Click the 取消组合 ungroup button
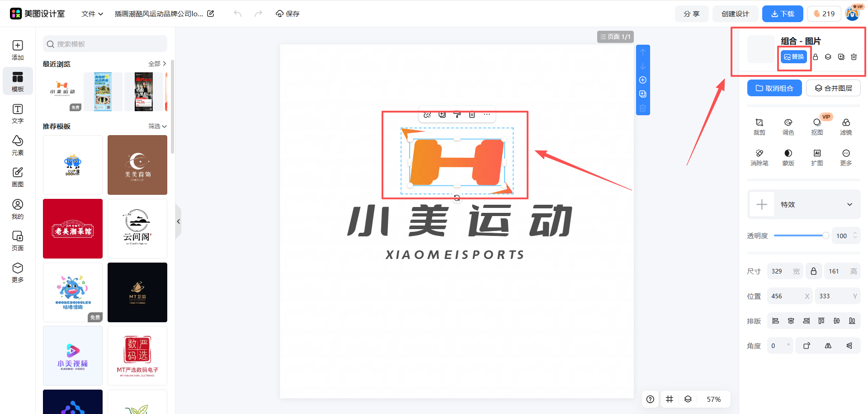The width and height of the screenshot is (868, 414). [774, 88]
